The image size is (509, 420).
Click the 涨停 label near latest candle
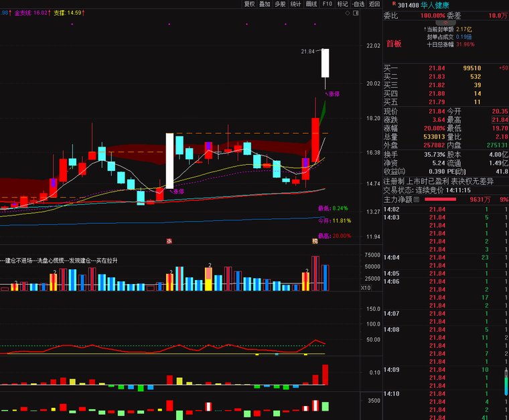pos(333,94)
